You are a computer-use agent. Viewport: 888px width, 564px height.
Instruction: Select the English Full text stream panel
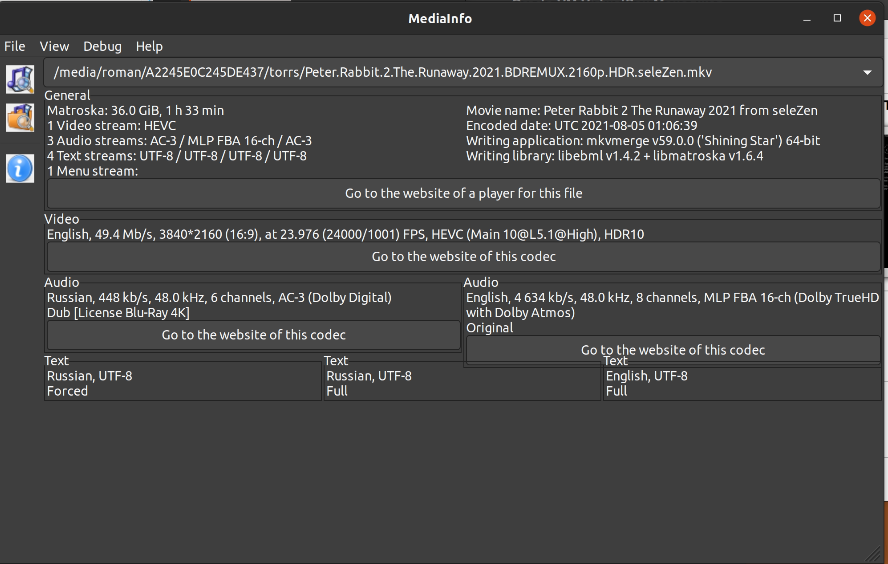tap(740, 384)
